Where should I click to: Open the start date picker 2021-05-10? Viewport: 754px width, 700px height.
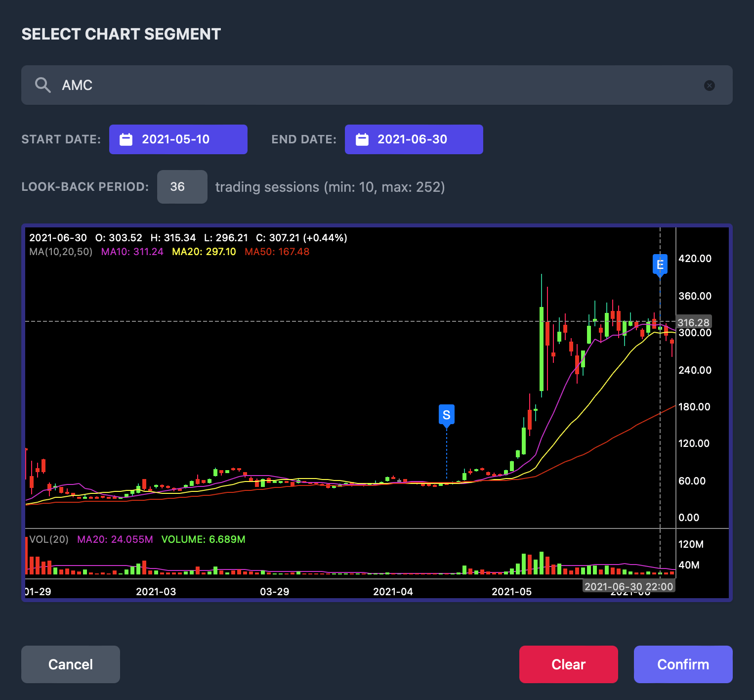(178, 139)
